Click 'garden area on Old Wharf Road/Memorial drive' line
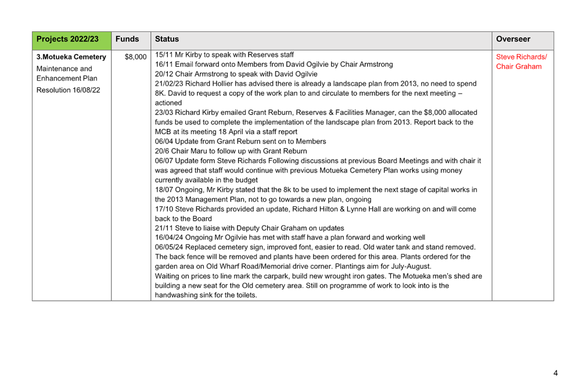The height and width of the screenshot is (392, 572). point(293,266)
